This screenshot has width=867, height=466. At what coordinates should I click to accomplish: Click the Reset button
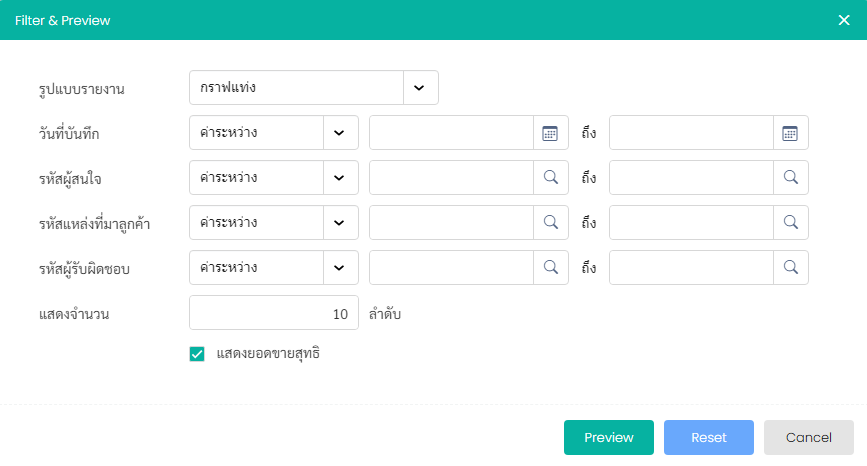709,437
